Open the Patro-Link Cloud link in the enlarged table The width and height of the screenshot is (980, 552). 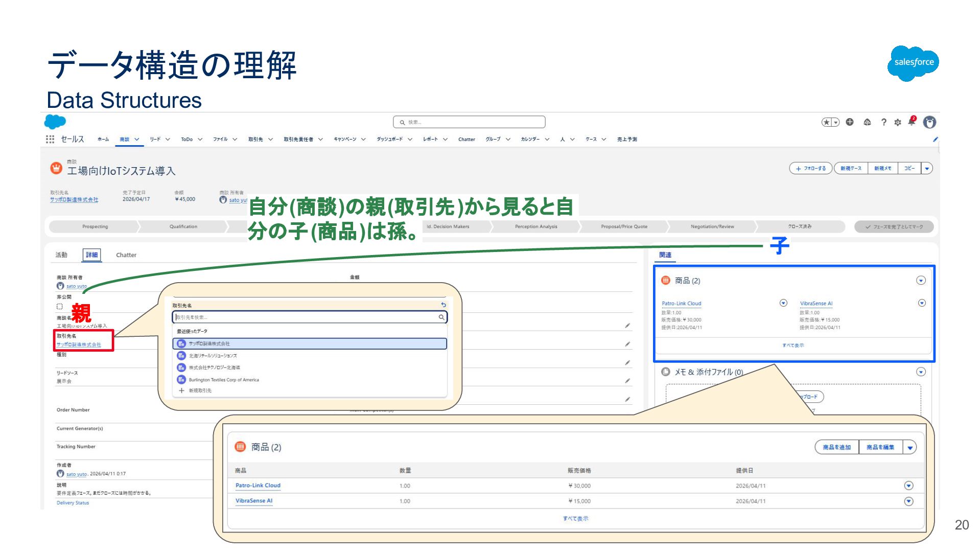pos(258,486)
